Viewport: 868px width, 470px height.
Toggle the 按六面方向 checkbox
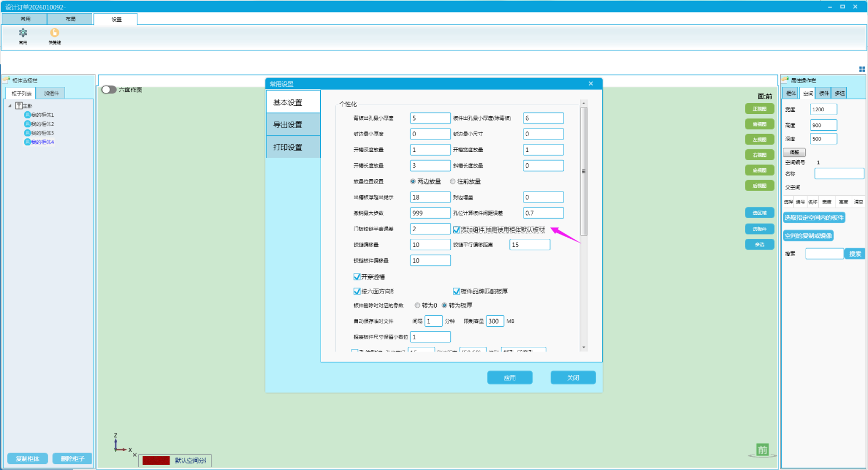point(357,291)
